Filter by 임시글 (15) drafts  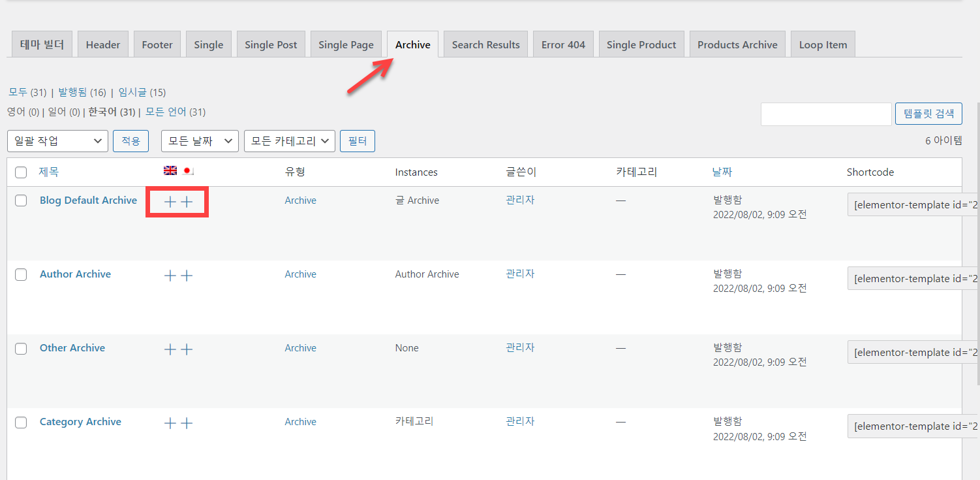(x=142, y=92)
